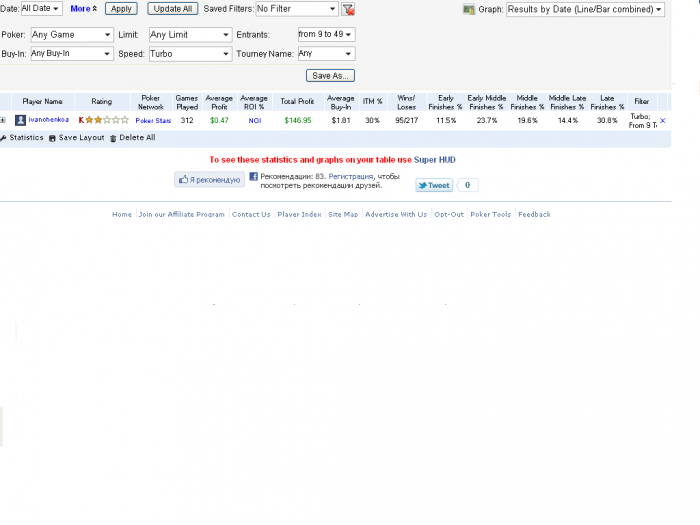Click the clear filter funnel icon
Image resolution: width=700 pixels, height=525 pixels.
point(348,9)
